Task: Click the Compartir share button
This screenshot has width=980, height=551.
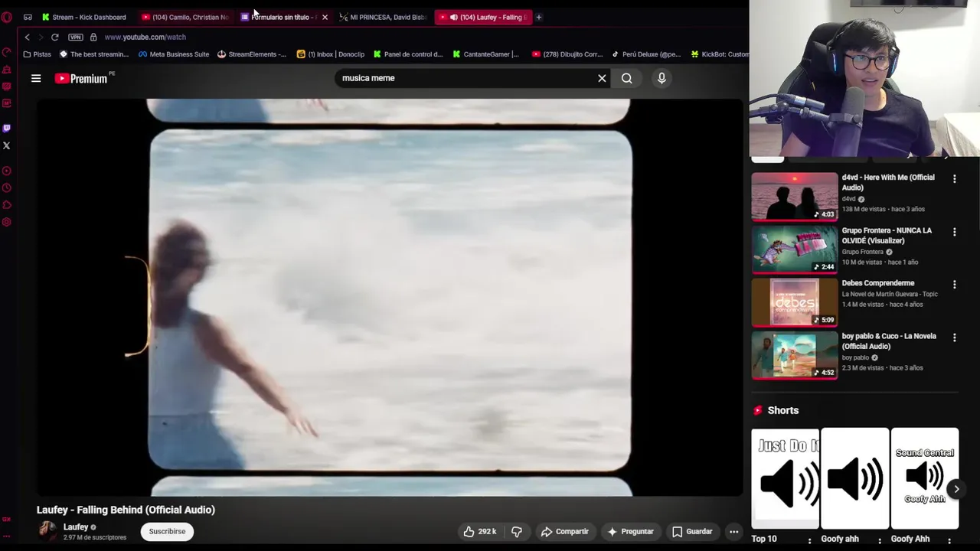Action: (x=565, y=531)
